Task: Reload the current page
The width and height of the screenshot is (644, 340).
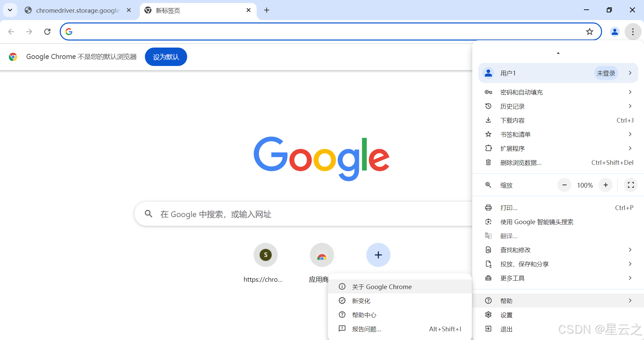Action: tap(47, 31)
